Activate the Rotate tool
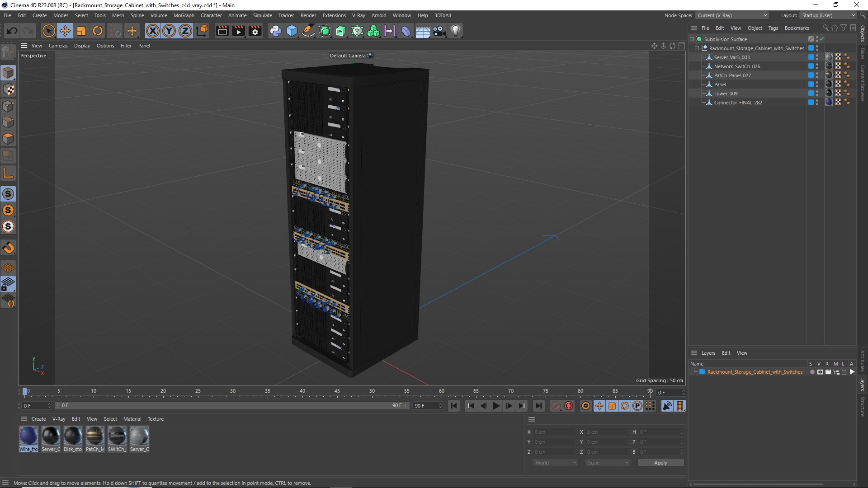The height and width of the screenshot is (488, 868). [x=98, y=31]
